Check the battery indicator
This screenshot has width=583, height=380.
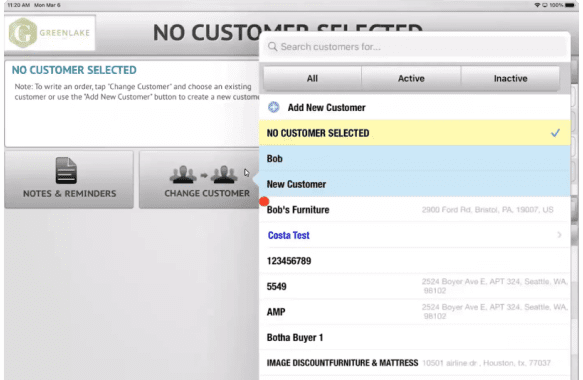point(569,5)
